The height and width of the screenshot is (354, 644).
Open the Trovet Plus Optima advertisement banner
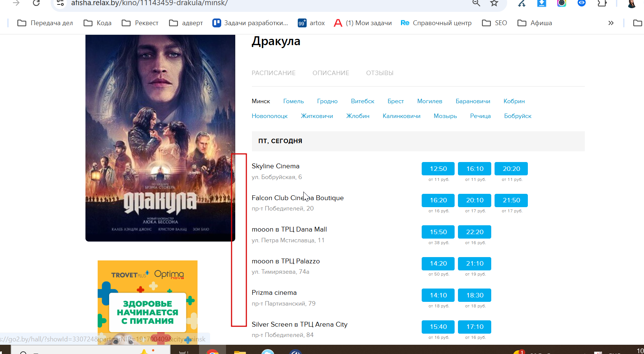coord(148,302)
